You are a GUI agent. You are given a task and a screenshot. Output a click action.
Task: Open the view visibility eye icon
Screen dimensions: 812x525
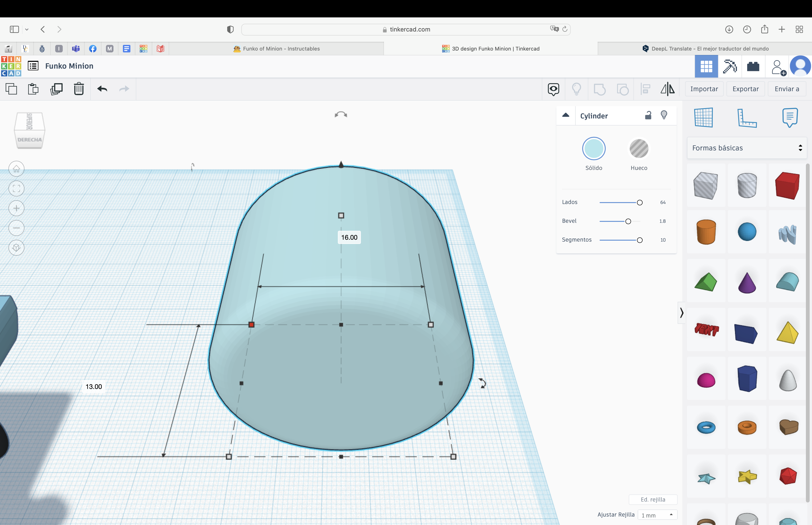(553, 89)
